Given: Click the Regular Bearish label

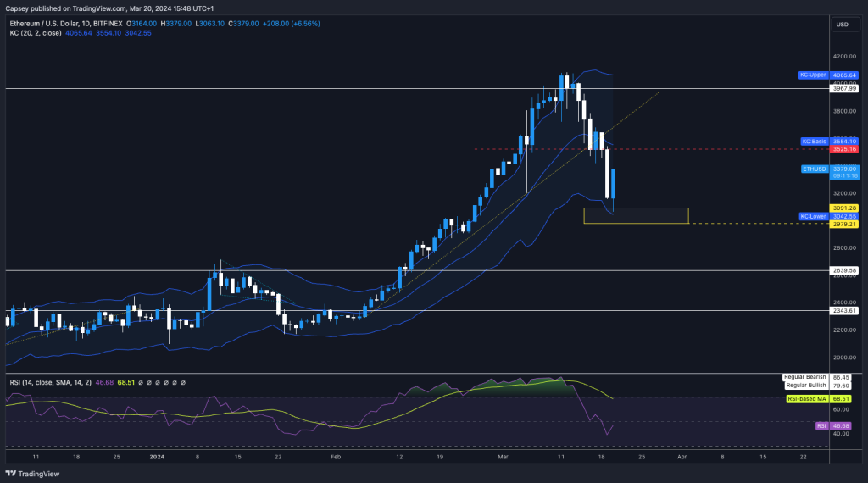Looking at the screenshot, I should tap(804, 376).
